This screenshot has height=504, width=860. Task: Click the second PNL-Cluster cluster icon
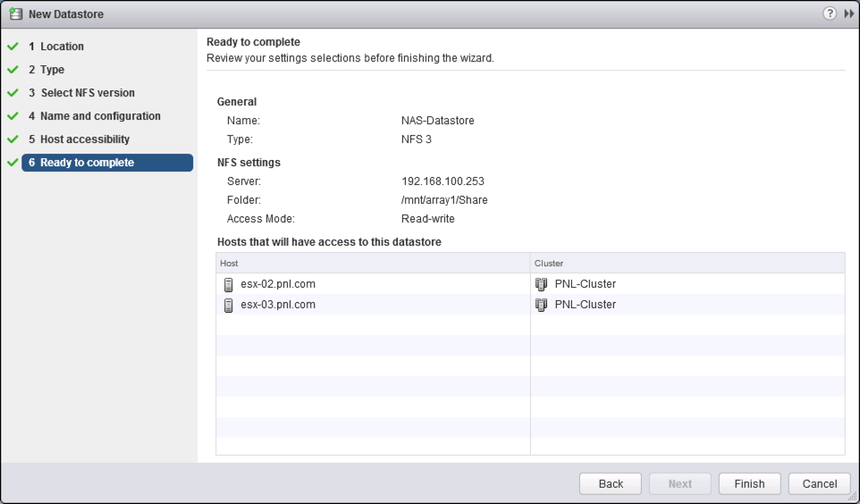[542, 305]
